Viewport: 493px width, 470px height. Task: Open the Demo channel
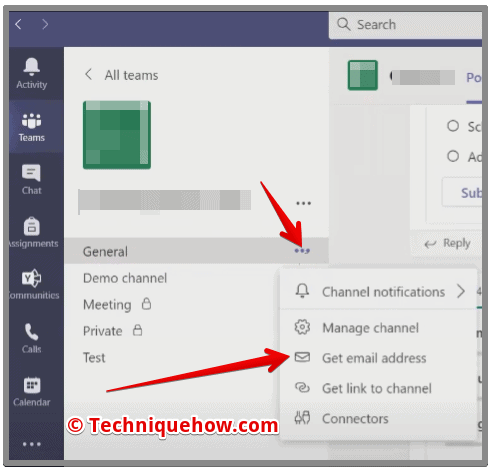pyautogui.click(x=125, y=278)
